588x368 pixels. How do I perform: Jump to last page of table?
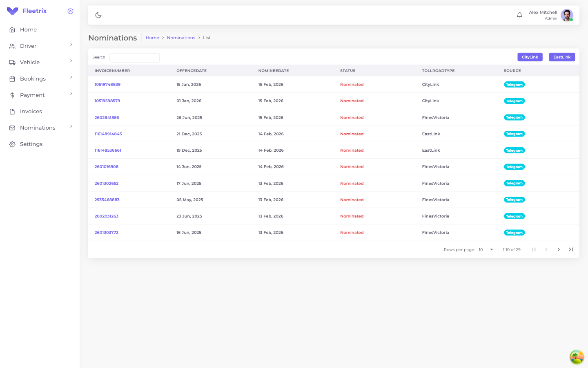tap(571, 249)
